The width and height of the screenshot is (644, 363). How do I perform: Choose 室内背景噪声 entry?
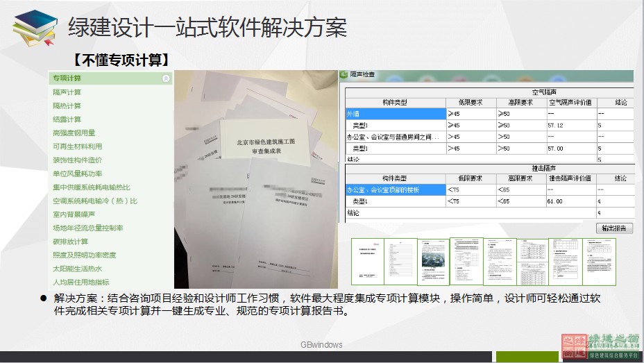[x=74, y=214]
